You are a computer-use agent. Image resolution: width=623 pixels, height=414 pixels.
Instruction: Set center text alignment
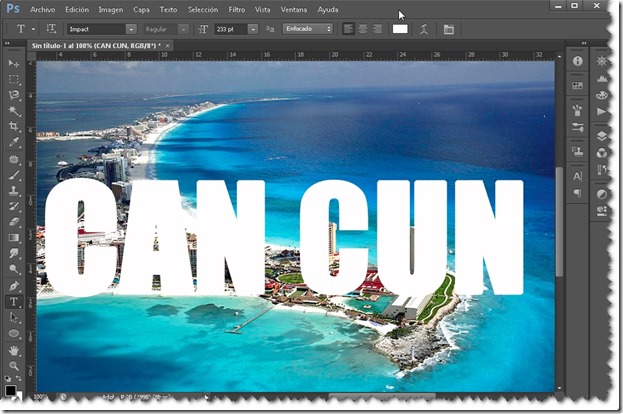click(363, 29)
